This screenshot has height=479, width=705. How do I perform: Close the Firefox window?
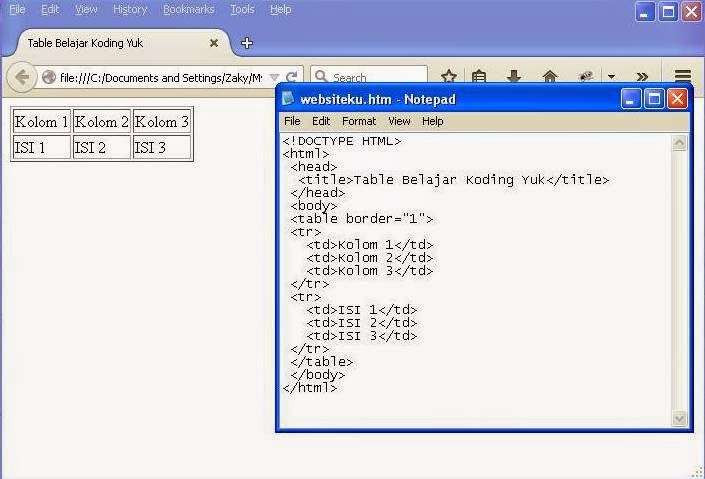[692, 12]
